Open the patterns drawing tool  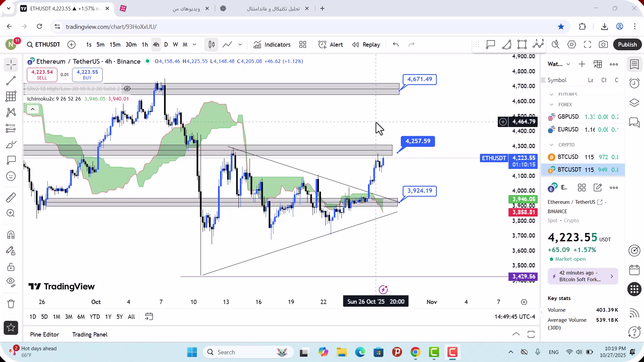pyautogui.click(x=11, y=112)
